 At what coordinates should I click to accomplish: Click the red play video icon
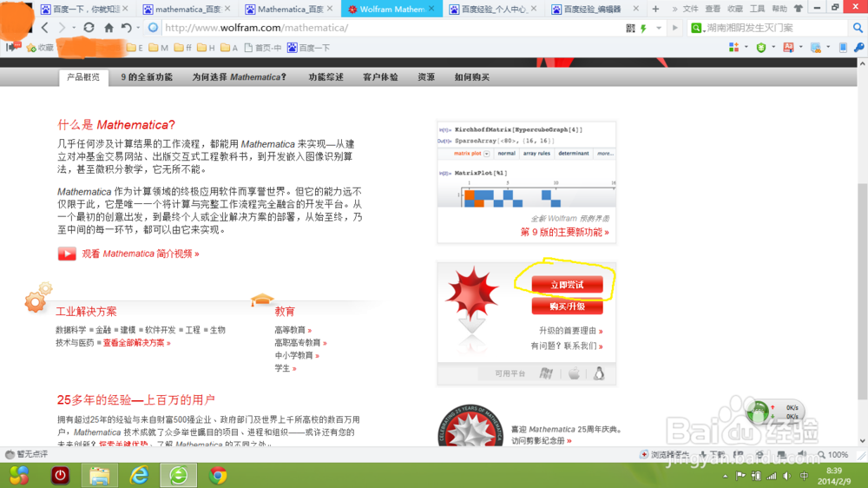67,254
